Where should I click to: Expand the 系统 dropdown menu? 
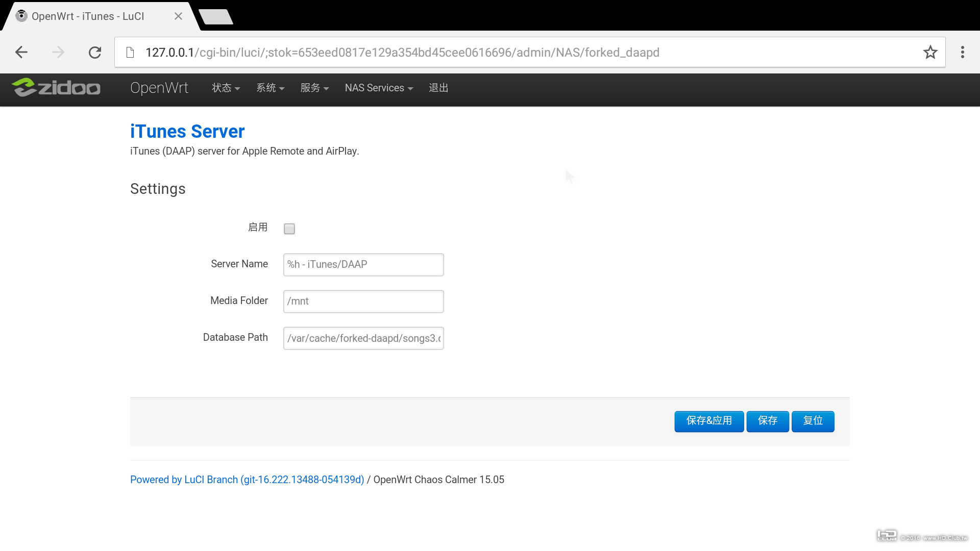point(270,88)
